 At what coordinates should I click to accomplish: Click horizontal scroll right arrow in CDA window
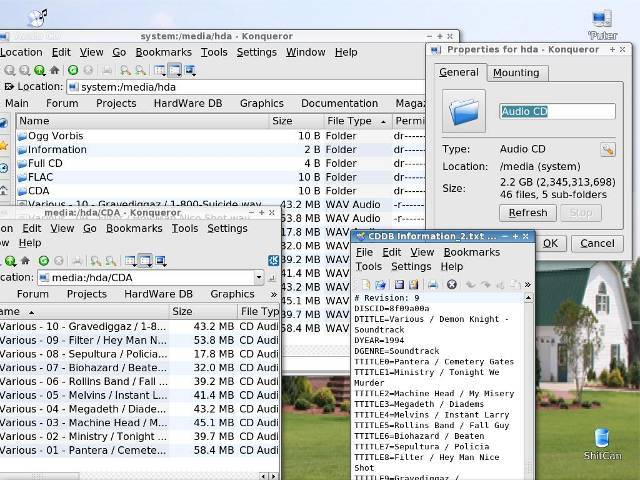274,476
